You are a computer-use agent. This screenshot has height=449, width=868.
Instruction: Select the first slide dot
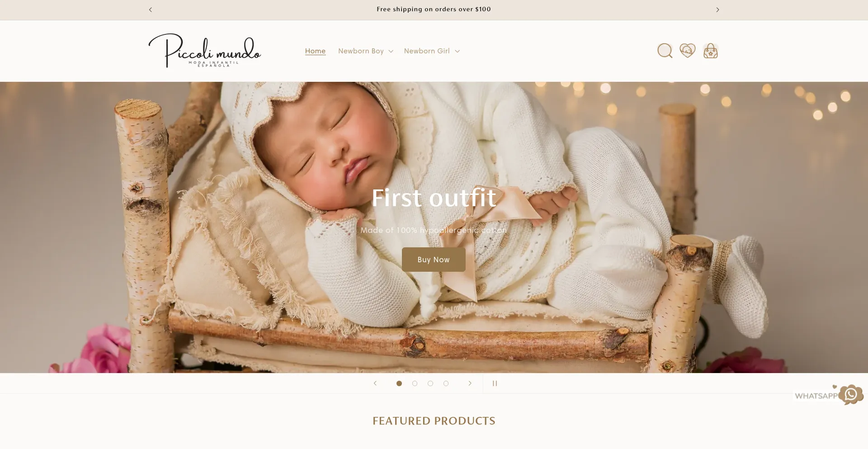[x=399, y=383]
